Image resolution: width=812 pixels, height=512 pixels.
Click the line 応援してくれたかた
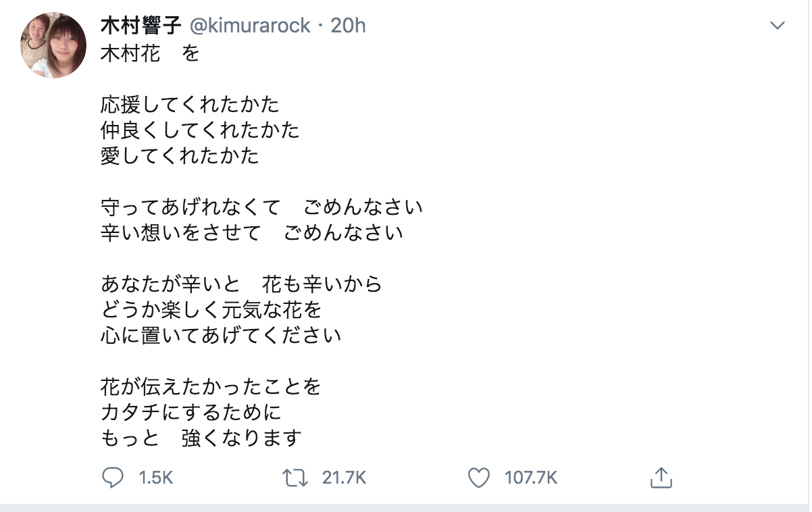coord(190,105)
